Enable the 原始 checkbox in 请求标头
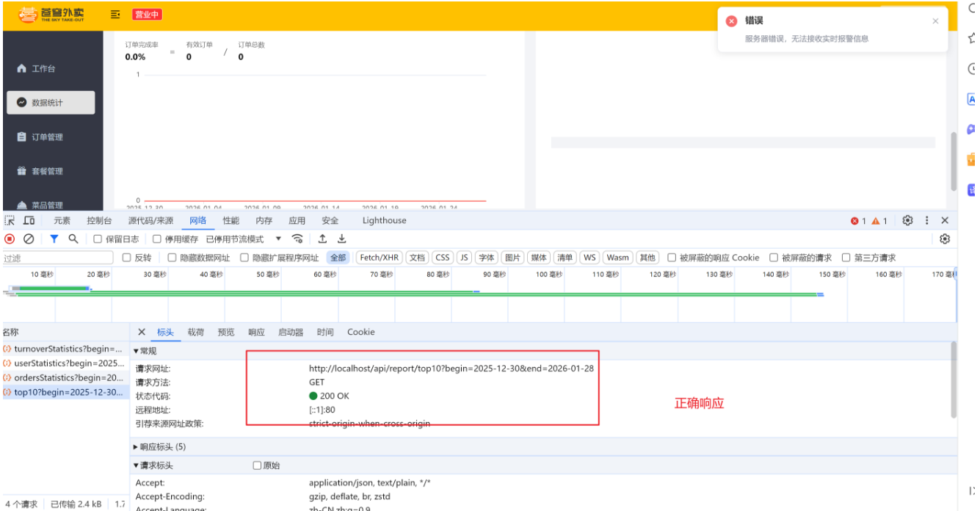Viewport: 980px width, 511px height. 257,465
